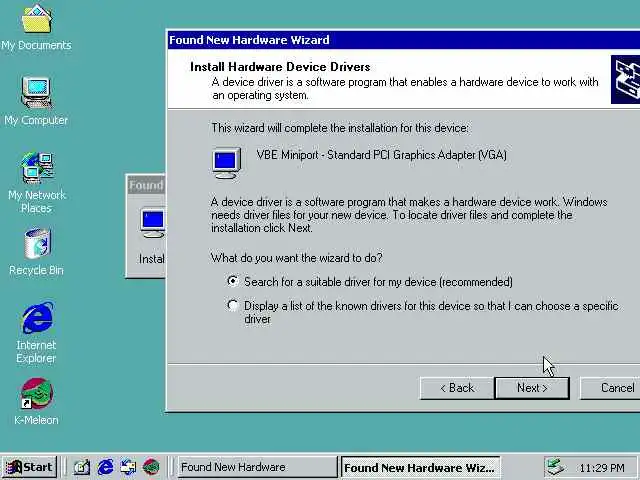The height and width of the screenshot is (480, 640).
Task: Click the Next button in wizard
Action: (532, 388)
